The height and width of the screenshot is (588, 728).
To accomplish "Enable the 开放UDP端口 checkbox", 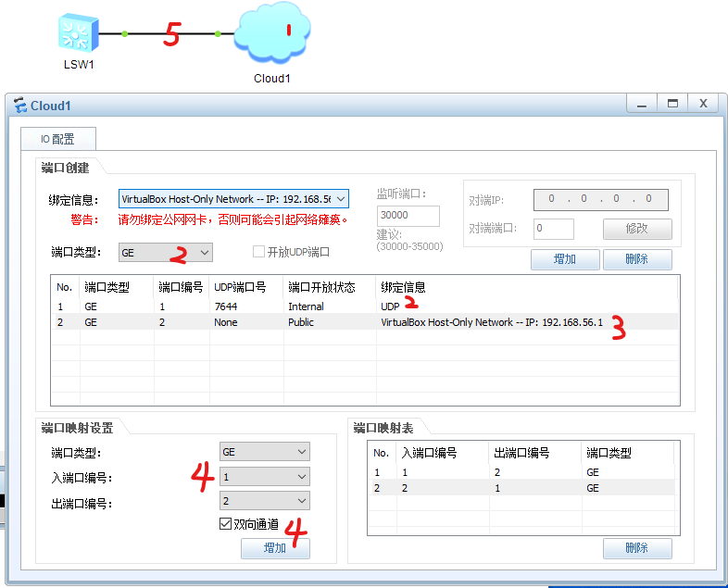I will pos(259,252).
